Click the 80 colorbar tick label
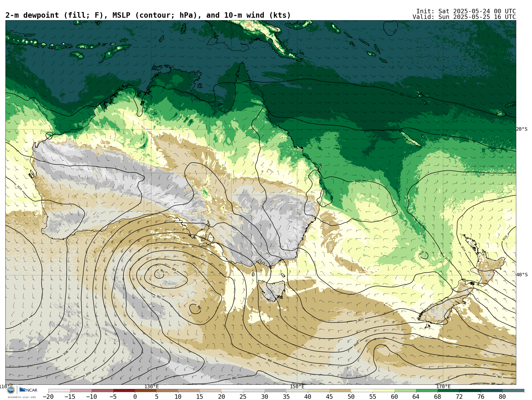 502,397
